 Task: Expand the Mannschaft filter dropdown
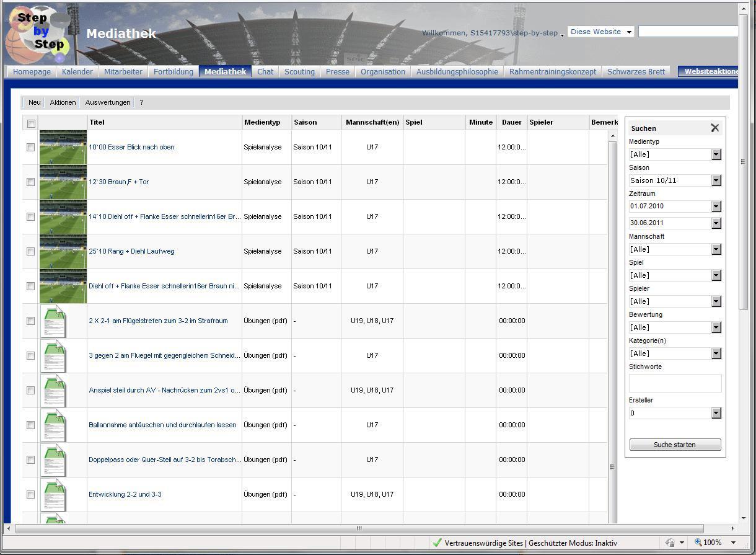pyautogui.click(x=716, y=249)
